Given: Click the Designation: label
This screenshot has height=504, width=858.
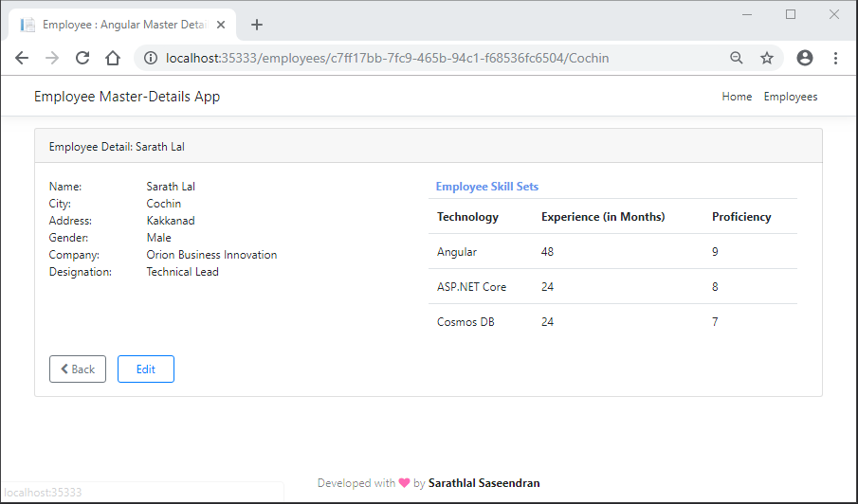Looking at the screenshot, I should point(81,272).
